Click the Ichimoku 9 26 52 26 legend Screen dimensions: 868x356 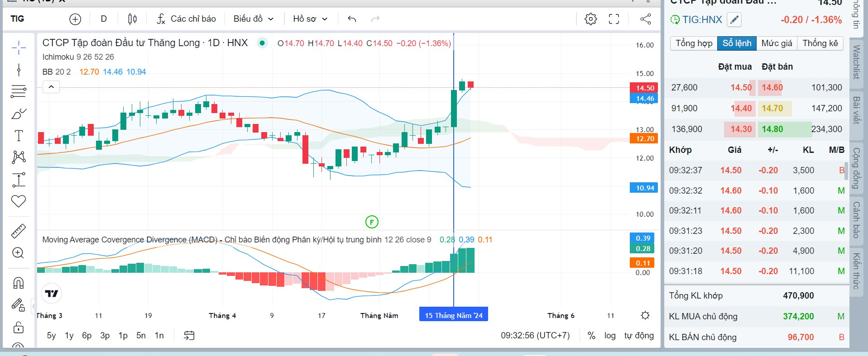click(78, 57)
